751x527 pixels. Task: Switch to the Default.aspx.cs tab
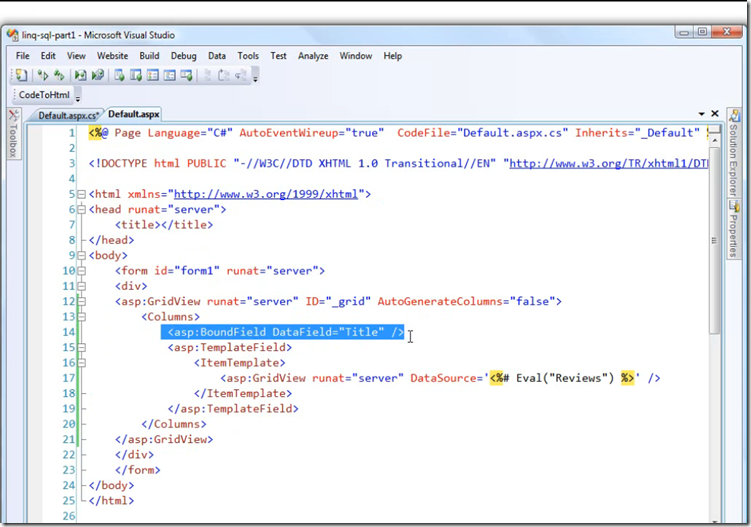(68, 115)
